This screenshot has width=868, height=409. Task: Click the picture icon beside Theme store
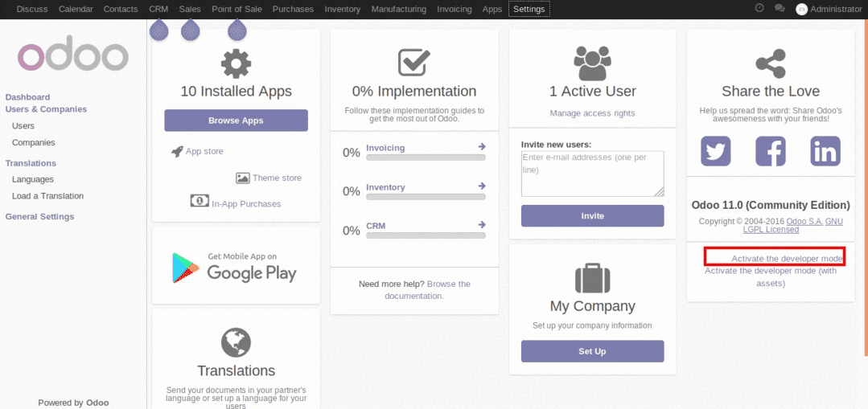[x=242, y=178]
